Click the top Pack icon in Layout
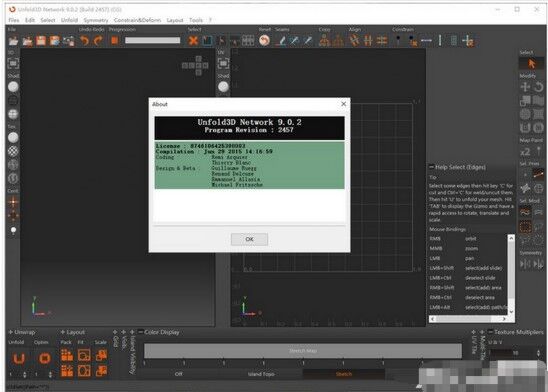Viewport: 548px width, 392px height. pyautogui.click(x=67, y=355)
